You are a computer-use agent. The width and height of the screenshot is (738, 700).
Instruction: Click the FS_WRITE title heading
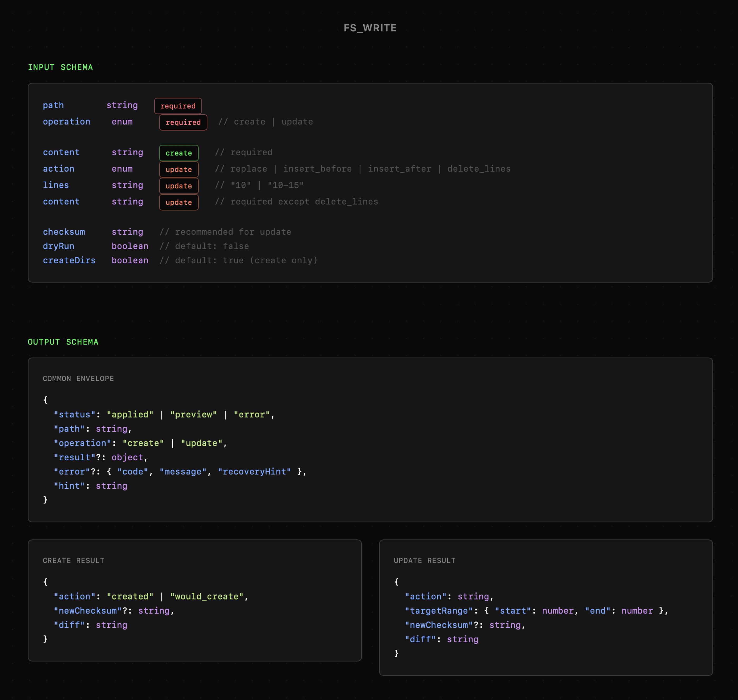370,28
